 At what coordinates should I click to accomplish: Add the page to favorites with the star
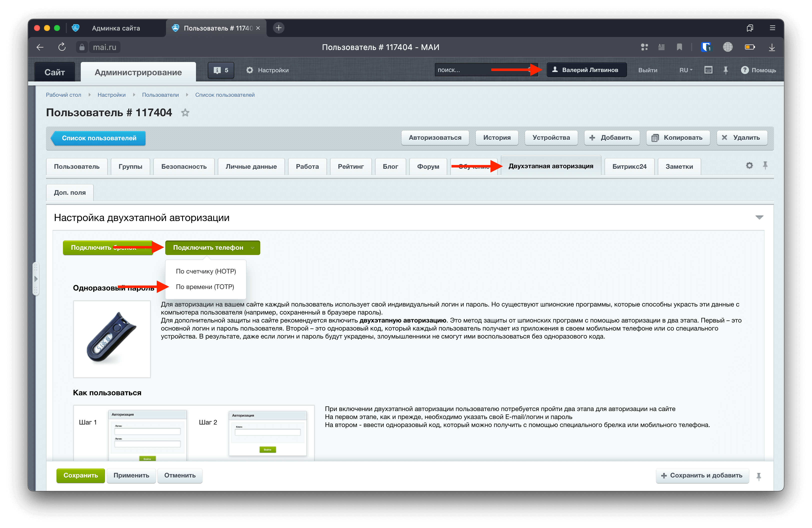(x=185, y=113)
